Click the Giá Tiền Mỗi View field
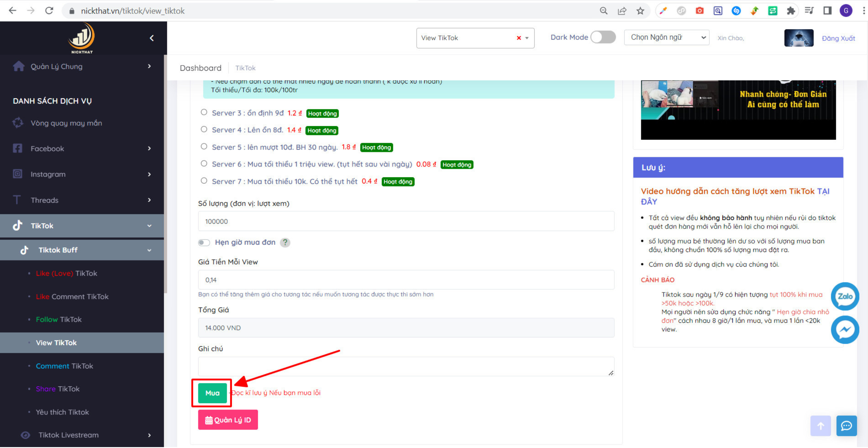Image resolution: width=868 pixels, height=448 pixels. pyautogui.click(x=406, y=279)
